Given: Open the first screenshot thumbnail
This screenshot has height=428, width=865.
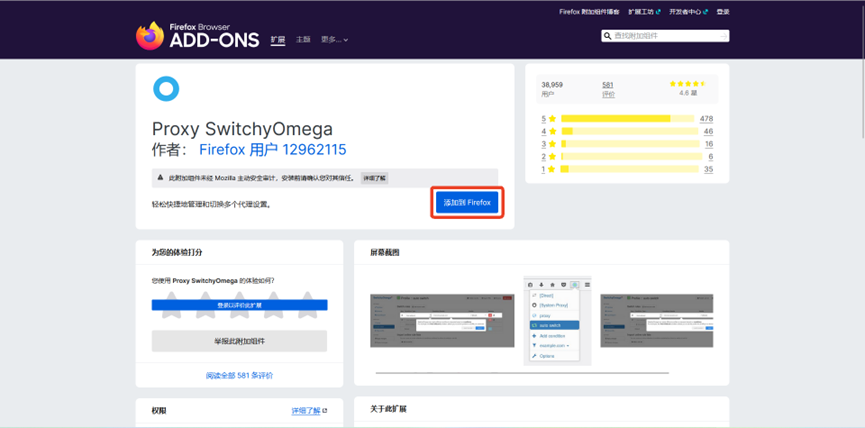Looking at the screenshot, I should point(442,320).
